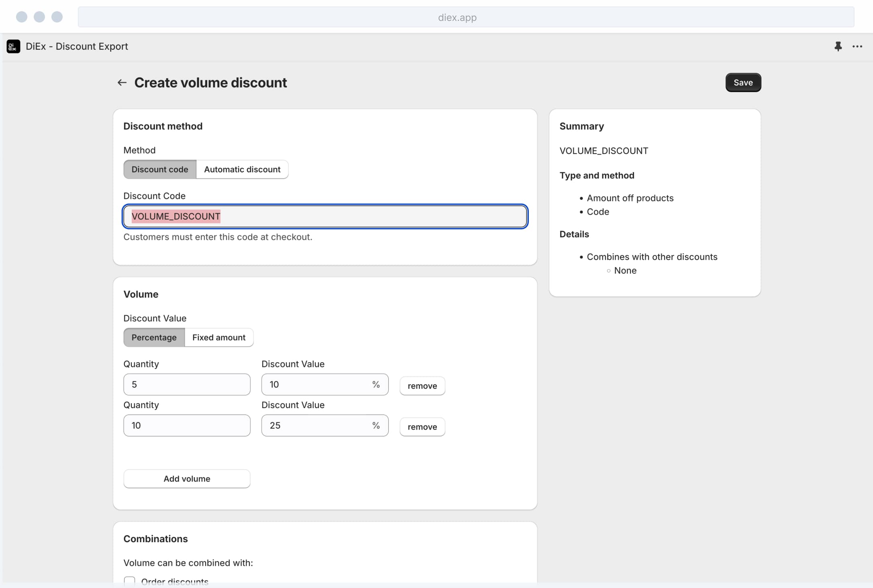Remove the quantity 5 volume row
Image resolution: width=873 pixels, height=588 pixels.
[x=422, y=386]
